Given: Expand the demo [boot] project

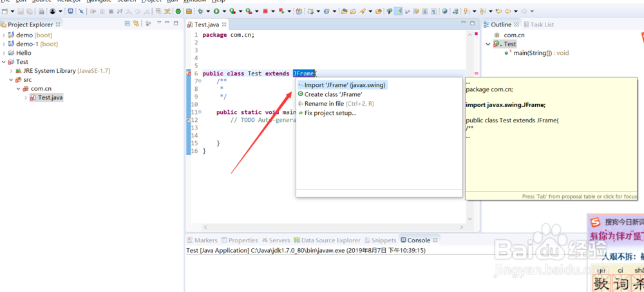Looking at the screenshot, I should (4, 35).
